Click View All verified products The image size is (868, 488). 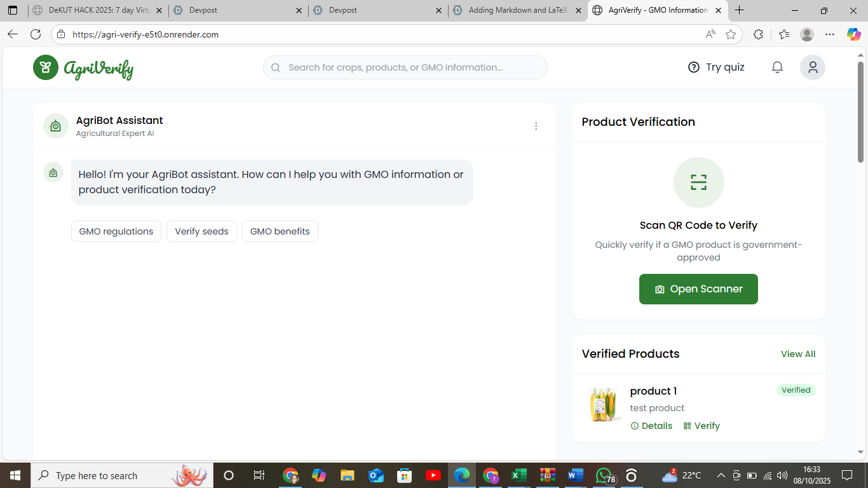click(x=798, y=354)
